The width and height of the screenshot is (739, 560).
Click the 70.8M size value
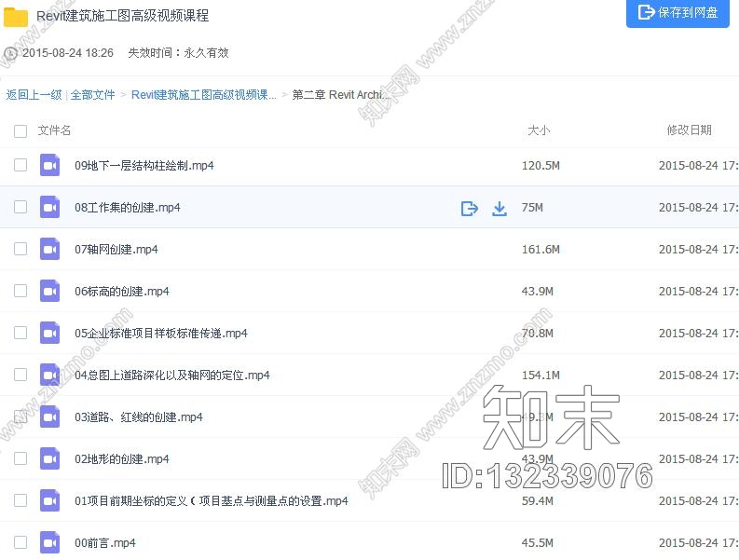[x=538, y=334]
